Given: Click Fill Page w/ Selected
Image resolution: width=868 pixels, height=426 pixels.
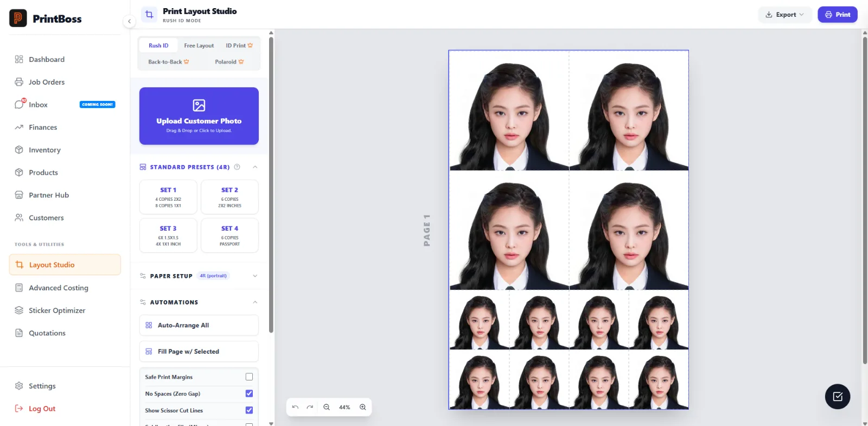Looking at the screenshot, I should (199, 352).
